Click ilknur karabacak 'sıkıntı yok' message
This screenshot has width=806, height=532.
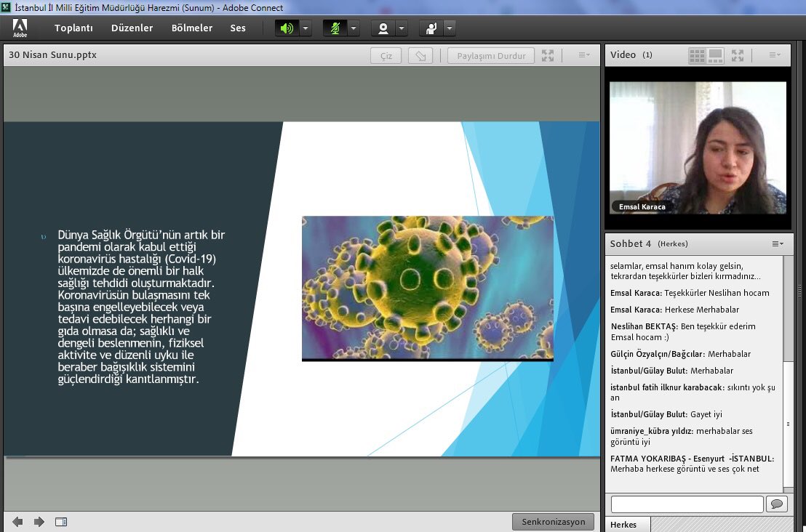[x=693, y=392]
